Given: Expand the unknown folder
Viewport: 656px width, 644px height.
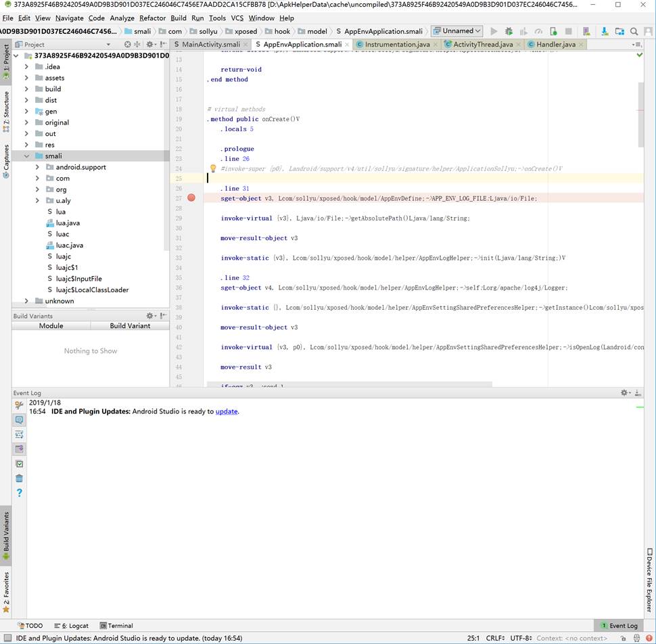Looking at the screenshot, I should pos(26,301).
